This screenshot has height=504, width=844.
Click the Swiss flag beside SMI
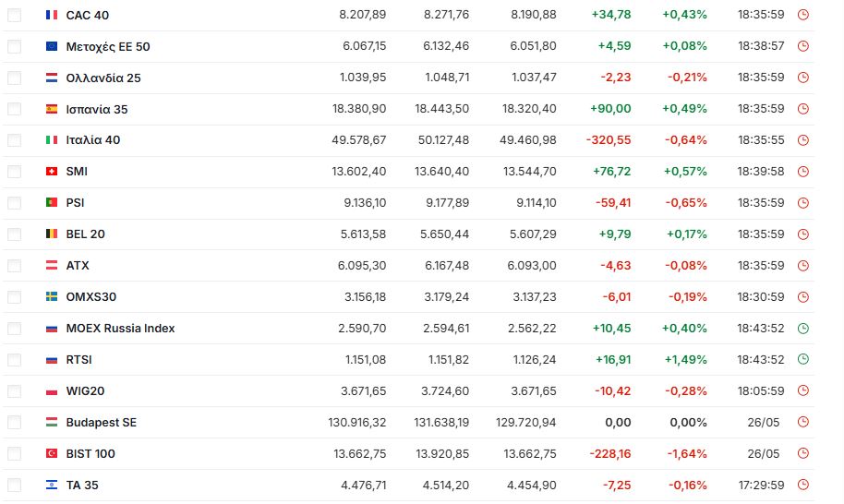click(52, 172)
